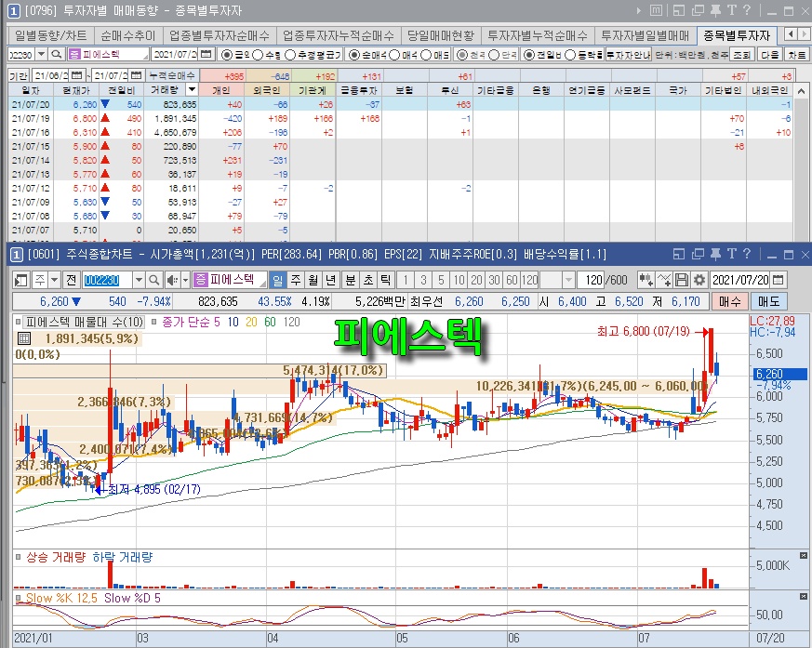Click the chart window layout toggle icon
Screen dimensions: 812x648
(x=20, y=280)
